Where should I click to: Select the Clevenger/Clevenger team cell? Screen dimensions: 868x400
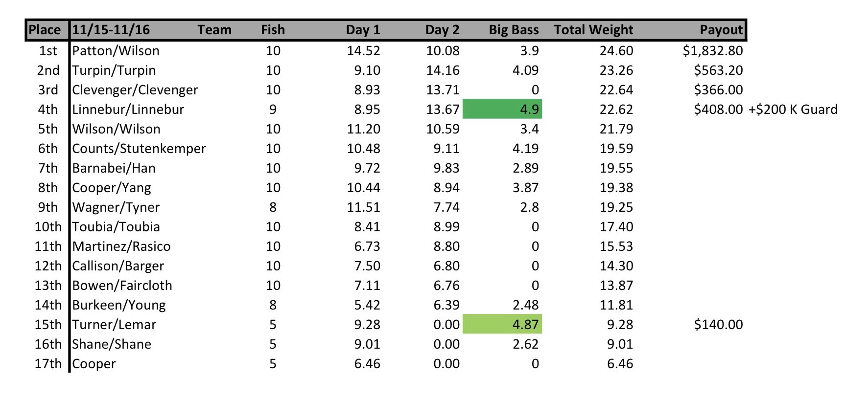tap(135, 90)
